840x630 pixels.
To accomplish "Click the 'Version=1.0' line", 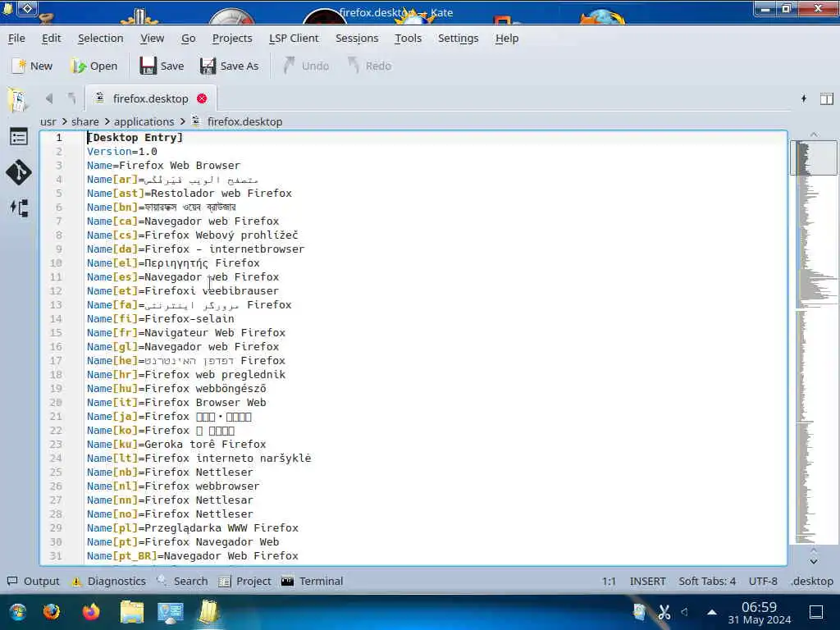I will (122, 152).
